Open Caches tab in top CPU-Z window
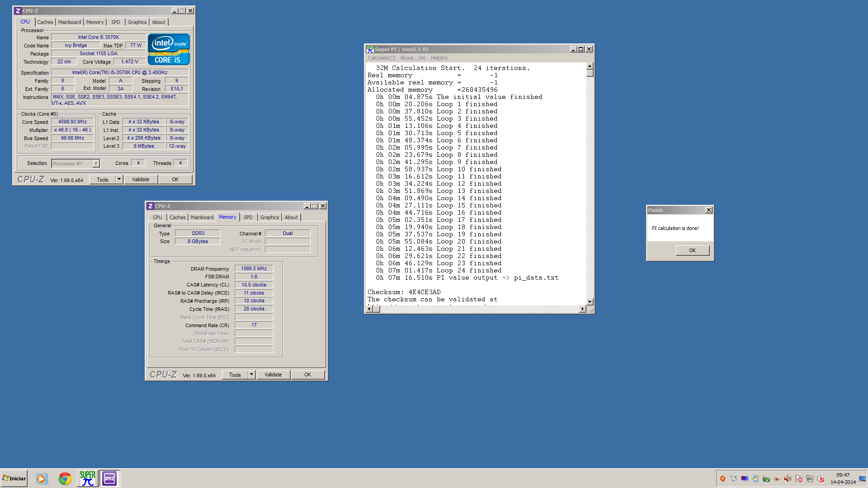Screen dimensions: 868x488 45,22
